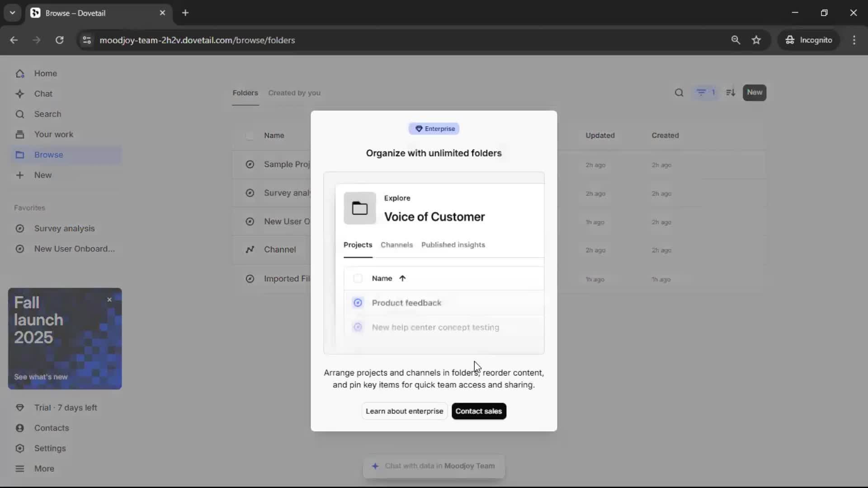This screenshot has height=488, width=868.
Task: Open the filter icon showing 1
Action: point(705,93)
